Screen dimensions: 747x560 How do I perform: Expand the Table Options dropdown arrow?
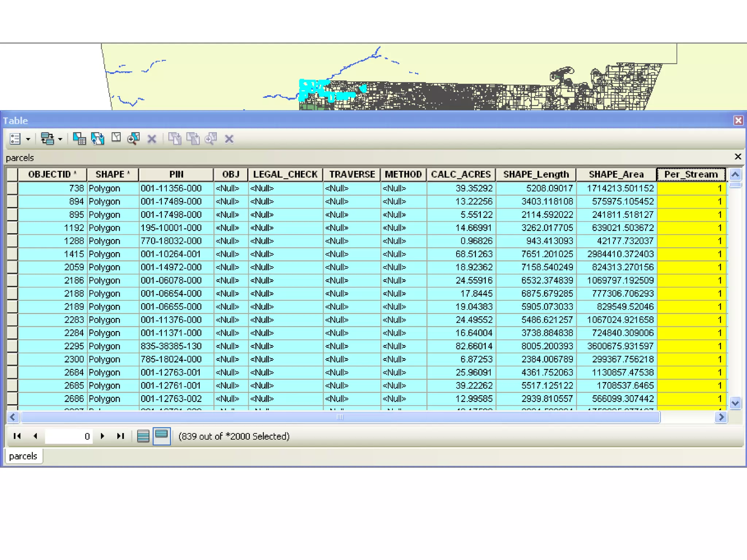pos(28,139)
